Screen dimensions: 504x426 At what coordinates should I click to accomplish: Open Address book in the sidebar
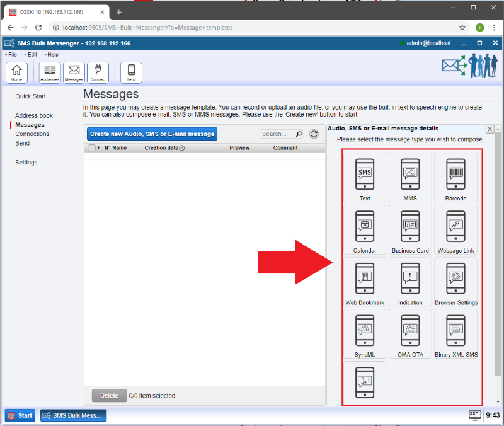[x=34, y=116]
